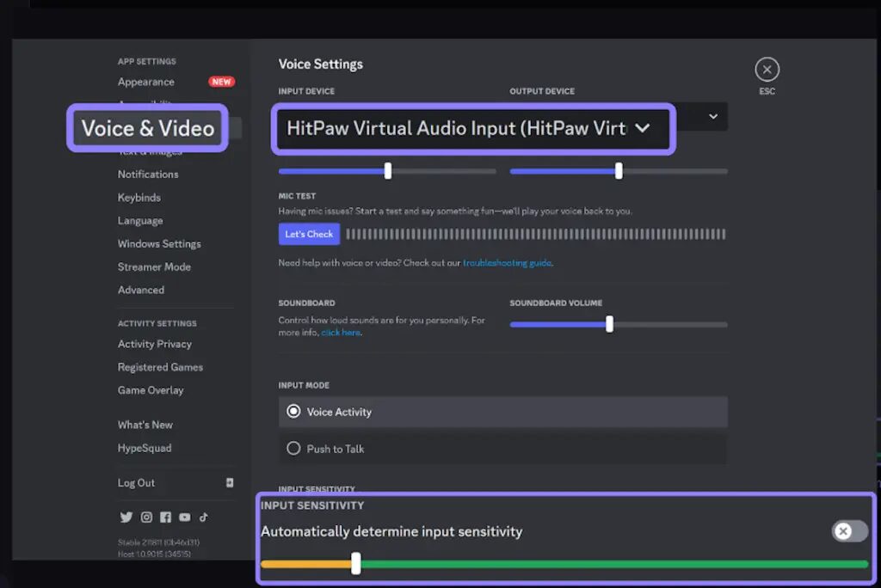The height and width of the screenshot is (588, 881).
Task: Expand the output device dropdown
Action: pos(712,117)
